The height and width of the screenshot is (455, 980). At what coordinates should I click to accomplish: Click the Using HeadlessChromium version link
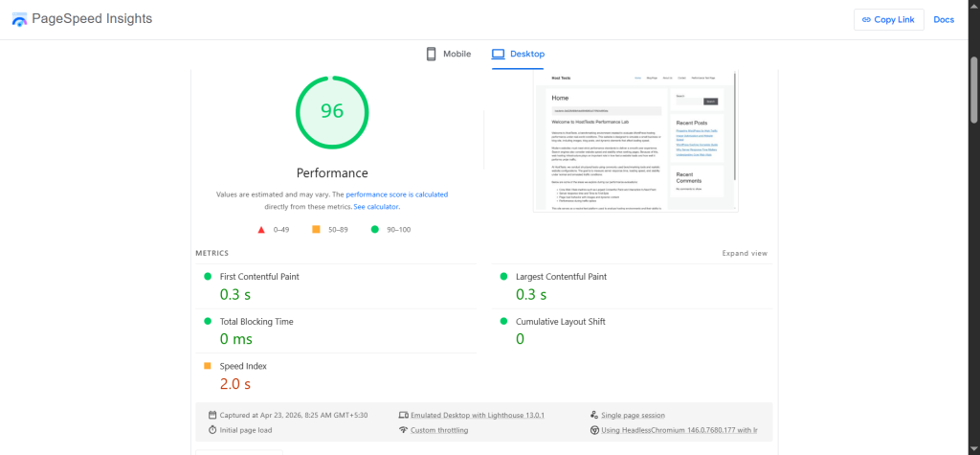point(679,431)
